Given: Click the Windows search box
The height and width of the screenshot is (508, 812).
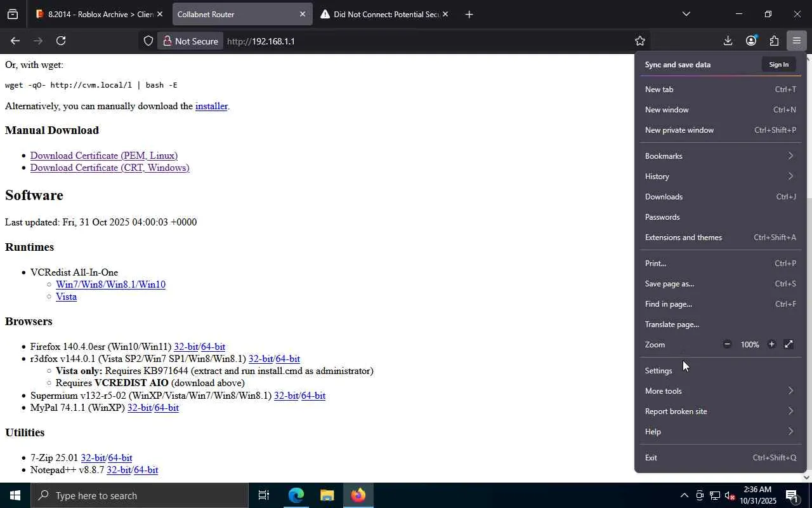Looking at the screenshot, I should (140, 495).
